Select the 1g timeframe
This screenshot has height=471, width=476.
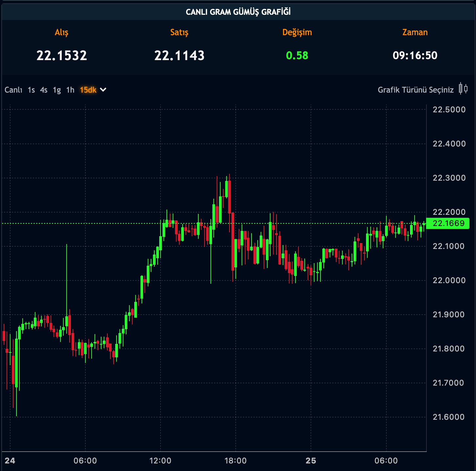coord(57,90)
